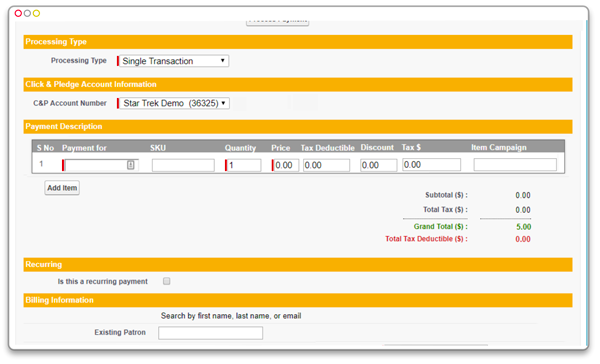Viewport: 600px width, 364px height.
Task: Click the Search by first name hint text
Action: (231, 316)
